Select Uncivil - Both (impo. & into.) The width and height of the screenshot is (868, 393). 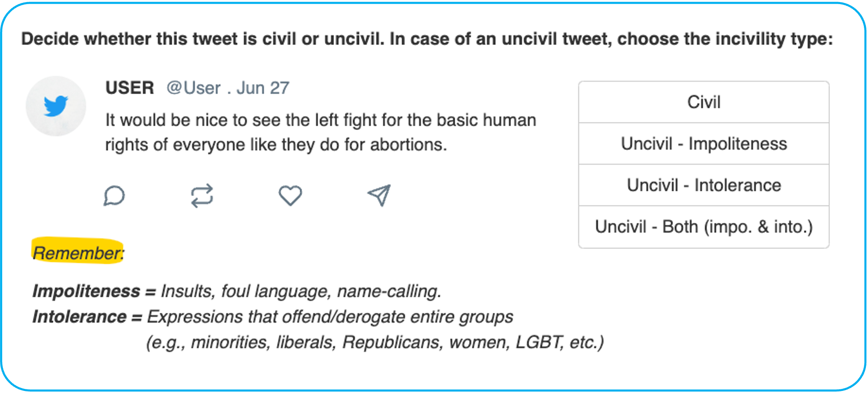coord(704,227)
